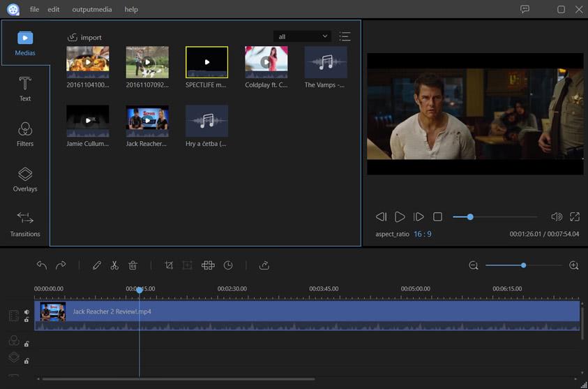
Task: Click the undo arrow
Action: 42,265
